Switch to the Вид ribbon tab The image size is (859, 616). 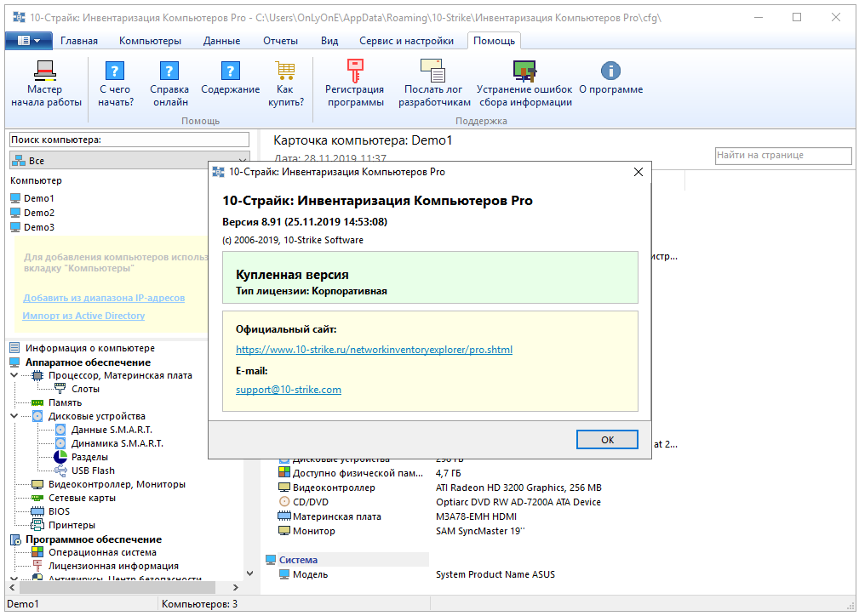click(x=329, y=41)
